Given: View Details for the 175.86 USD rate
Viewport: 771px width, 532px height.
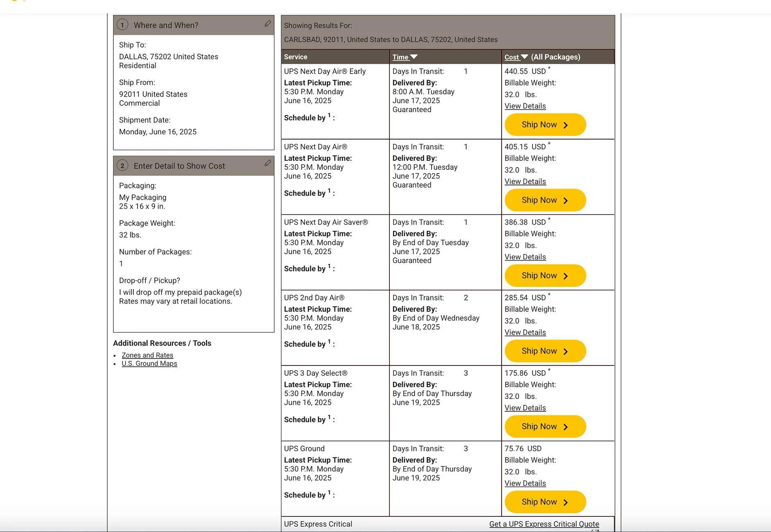Looking at the screenshot, I should coord(525,408).
